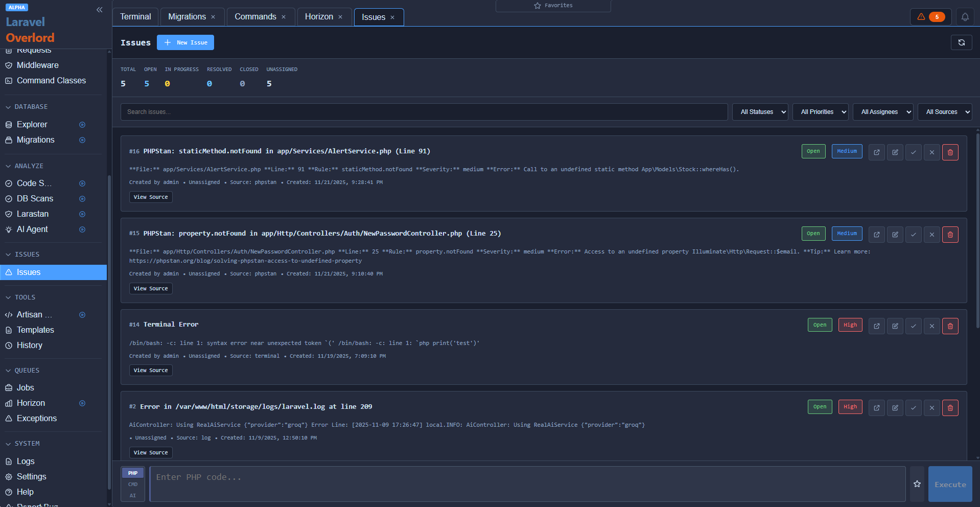Viewport: 980px width, 507px height.
Task: Click the New Issue button
Action: pyautogui.click(x=185, y=42)
